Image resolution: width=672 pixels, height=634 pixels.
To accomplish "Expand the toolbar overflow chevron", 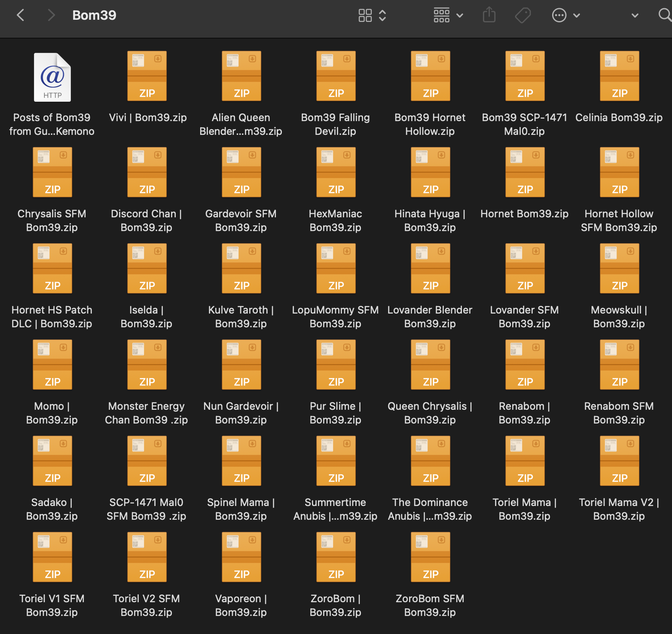I will tap(635, 15).
